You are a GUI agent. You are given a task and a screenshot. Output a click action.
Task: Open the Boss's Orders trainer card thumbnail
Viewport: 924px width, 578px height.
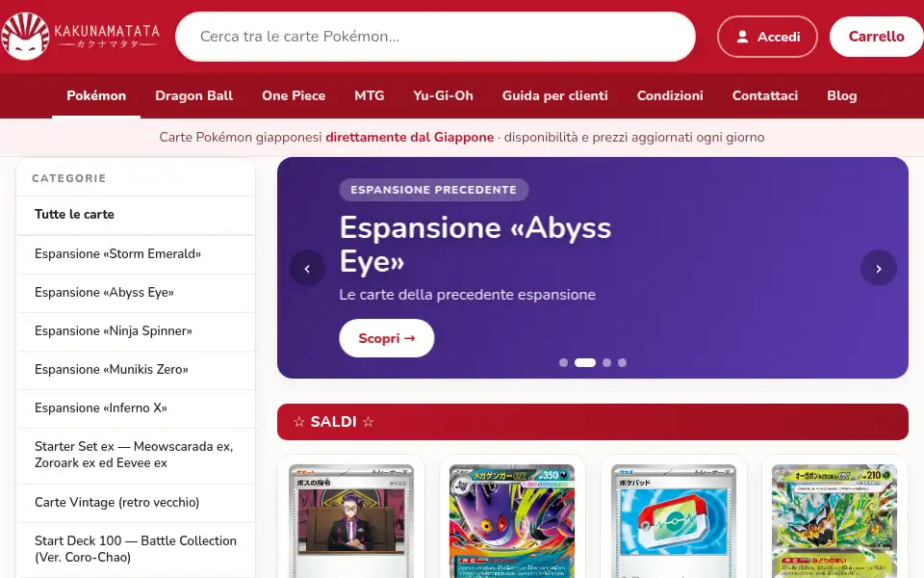pyautogui.click(x=351, y=521)
